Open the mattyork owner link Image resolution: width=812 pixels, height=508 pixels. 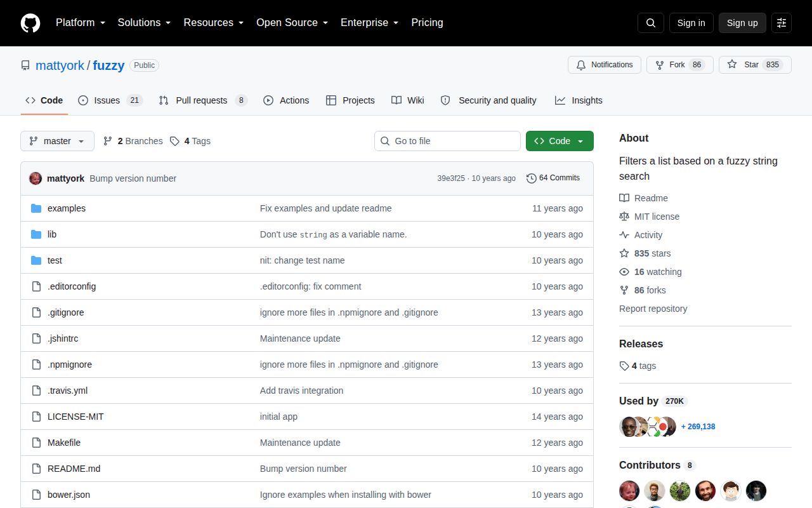[x=60, y=65]
